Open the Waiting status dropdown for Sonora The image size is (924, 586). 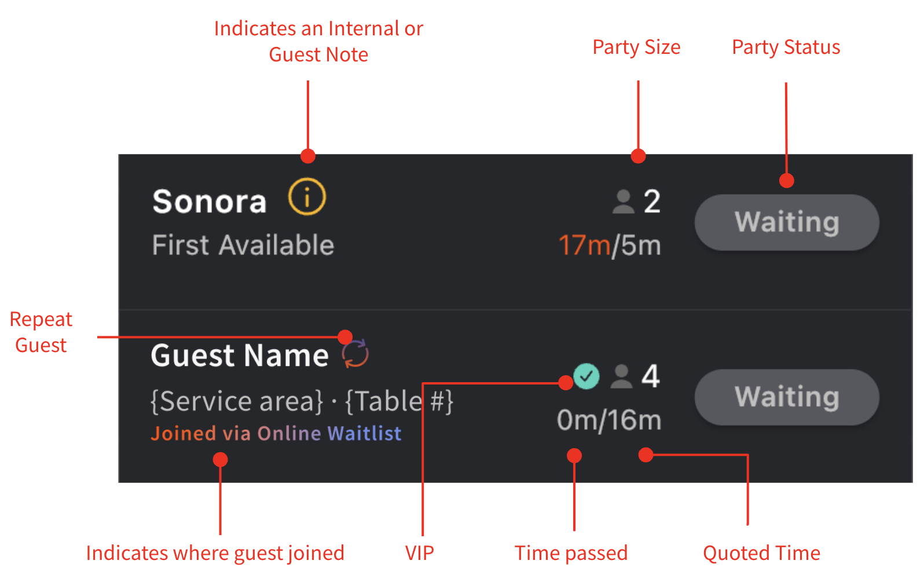pos(786,222)
